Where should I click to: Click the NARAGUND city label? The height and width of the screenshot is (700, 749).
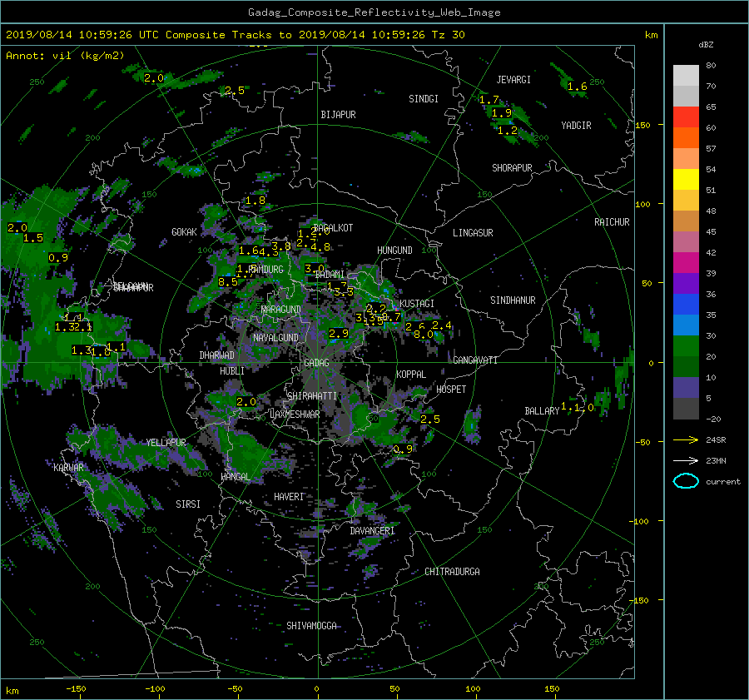pos(281,310)
